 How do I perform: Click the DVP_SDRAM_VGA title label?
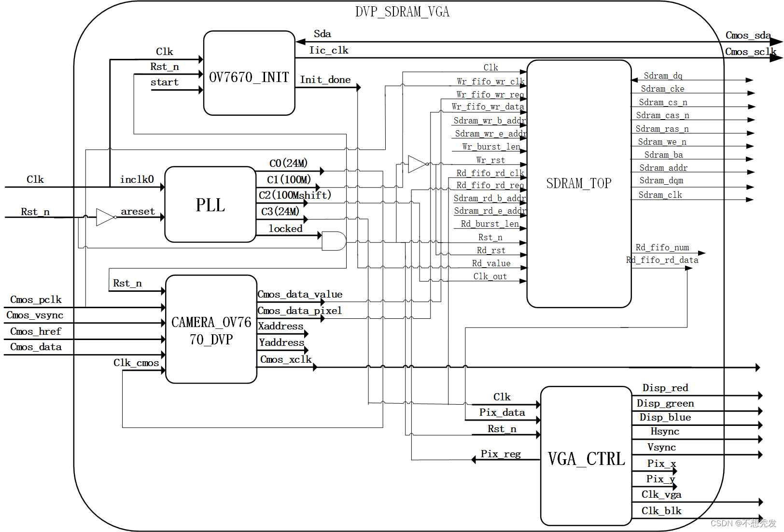tap(403, 12)
